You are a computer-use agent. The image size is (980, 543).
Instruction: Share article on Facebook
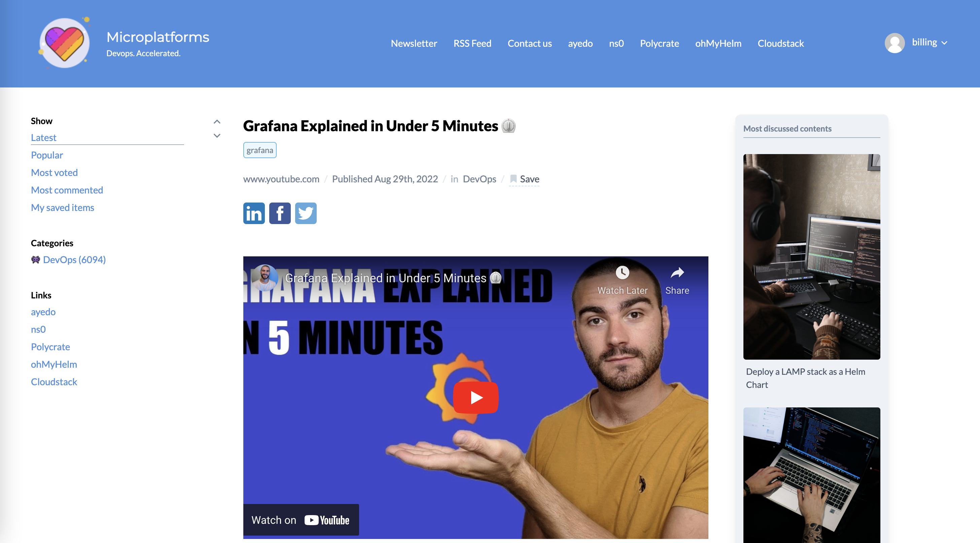[x=280, y=213]
